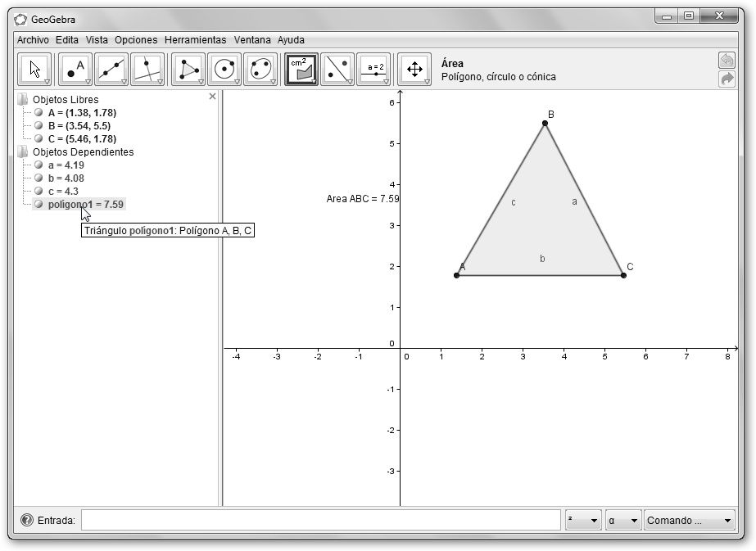Open the Comando dropdown list
This screenshot has height=551, width=756.
click(690, 521)
